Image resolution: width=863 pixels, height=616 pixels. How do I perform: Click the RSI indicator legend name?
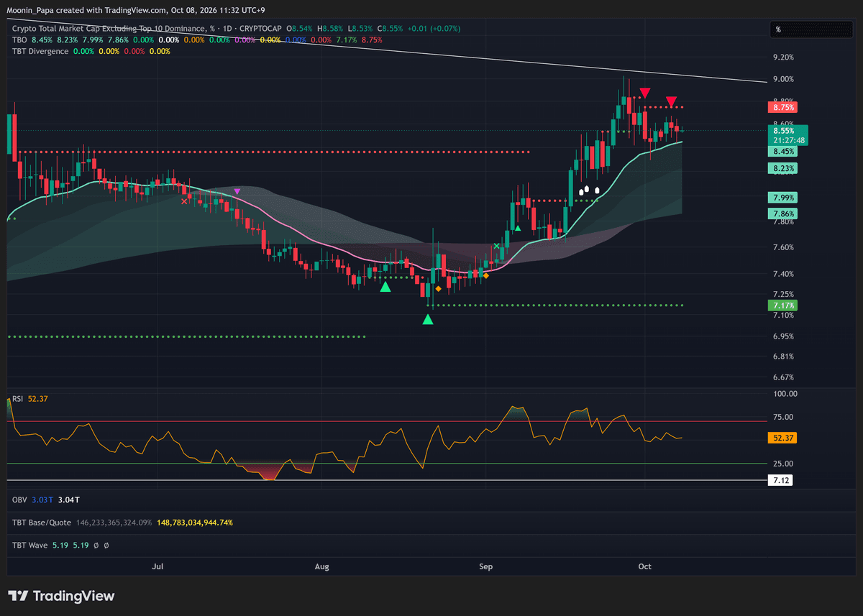pos(19,399)
